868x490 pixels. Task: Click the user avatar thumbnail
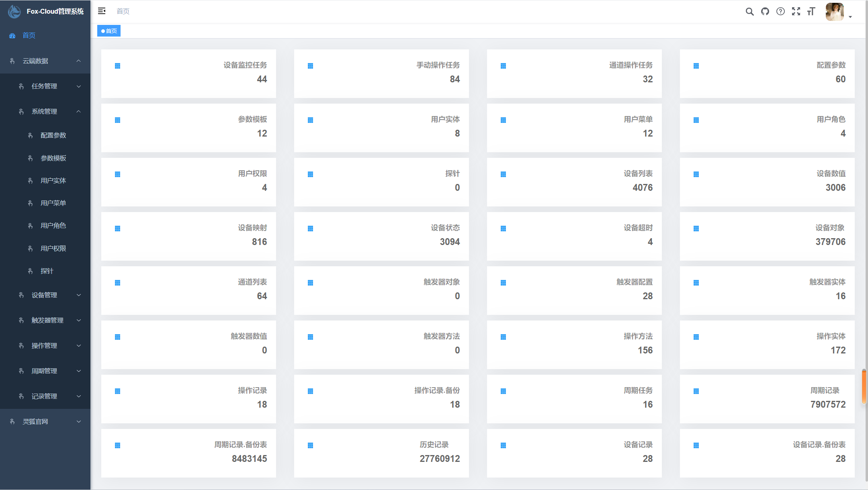tap(835, 12)
